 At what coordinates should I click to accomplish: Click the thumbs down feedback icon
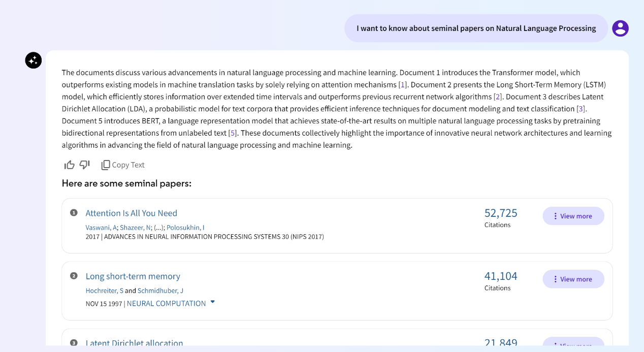(x=85, y=165)
